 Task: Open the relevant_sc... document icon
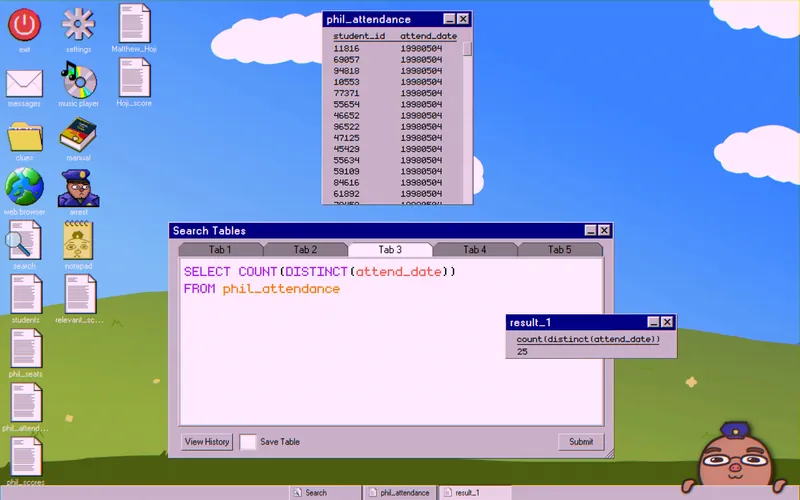[80, 294]
